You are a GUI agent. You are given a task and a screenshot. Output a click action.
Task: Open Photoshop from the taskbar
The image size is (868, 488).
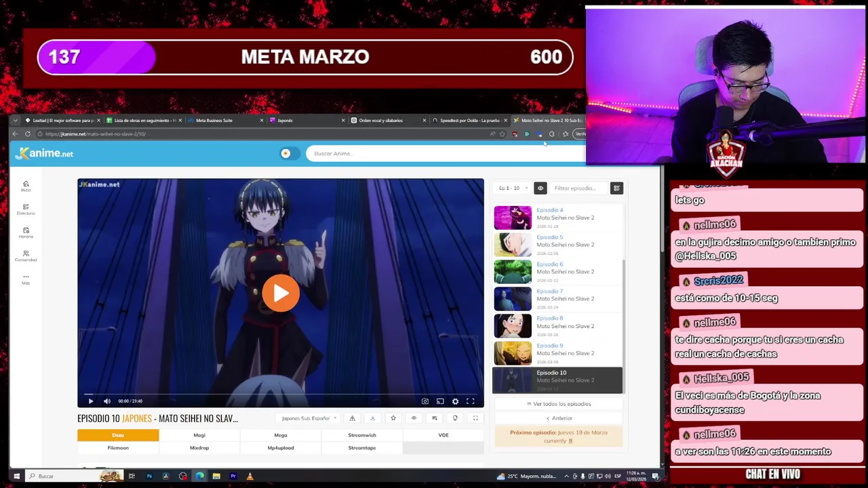tap(149, 476)
